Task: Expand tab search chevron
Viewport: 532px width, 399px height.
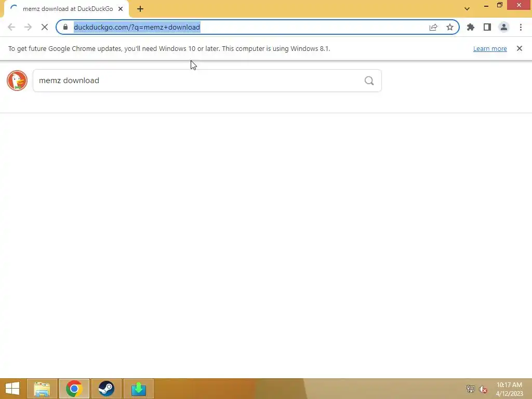Action: pos(467,9)
